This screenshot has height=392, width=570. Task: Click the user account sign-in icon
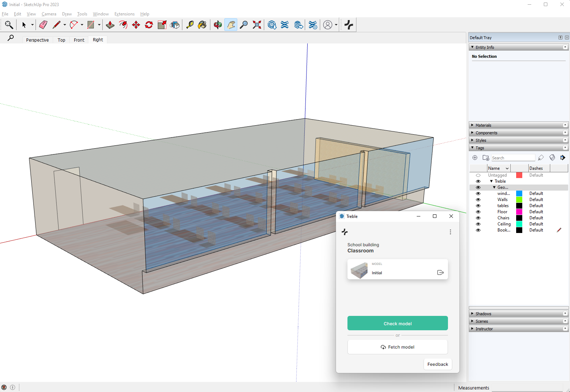[328, 25]
